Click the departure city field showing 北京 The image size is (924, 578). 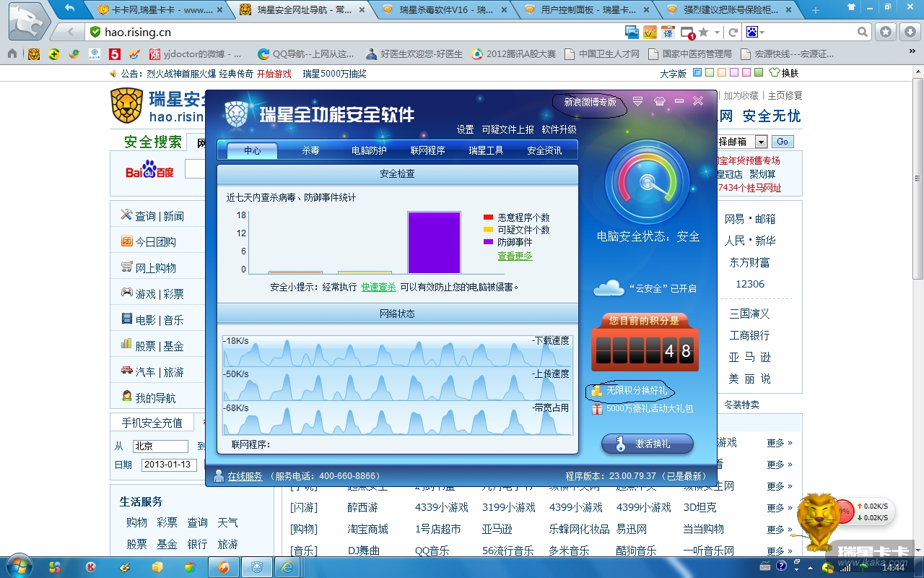(x=160, y=447)
